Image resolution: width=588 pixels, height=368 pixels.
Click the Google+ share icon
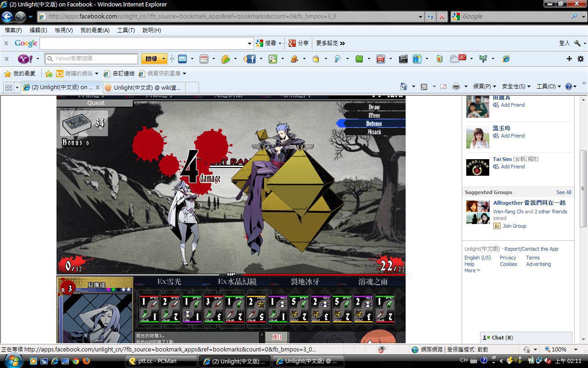(x=292, y=43)
